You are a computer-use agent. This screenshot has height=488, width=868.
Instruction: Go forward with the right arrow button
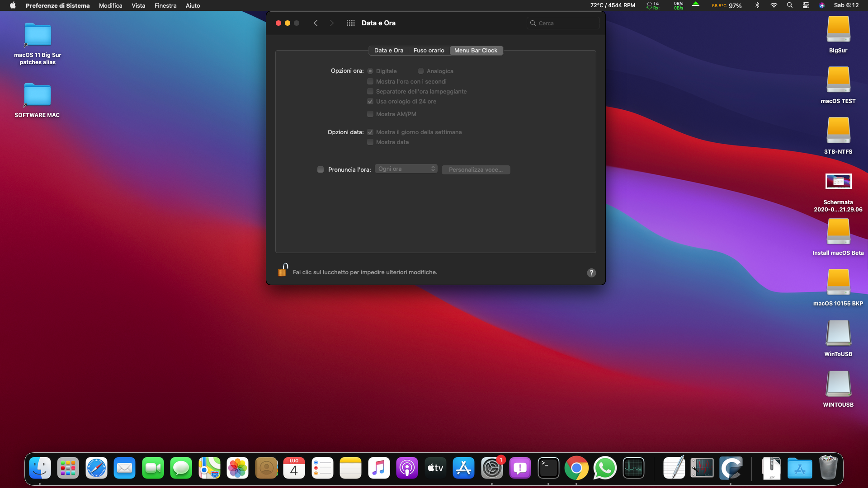coord(331,23)
